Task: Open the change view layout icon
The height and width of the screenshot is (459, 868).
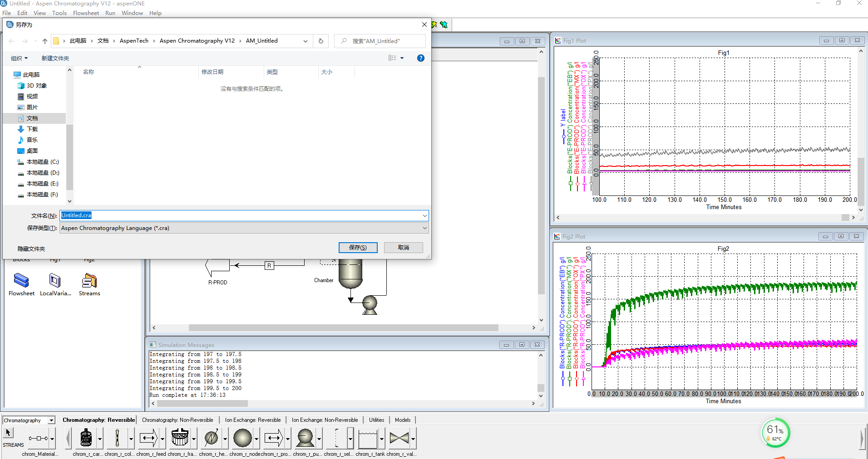Action: click(392, 58)
